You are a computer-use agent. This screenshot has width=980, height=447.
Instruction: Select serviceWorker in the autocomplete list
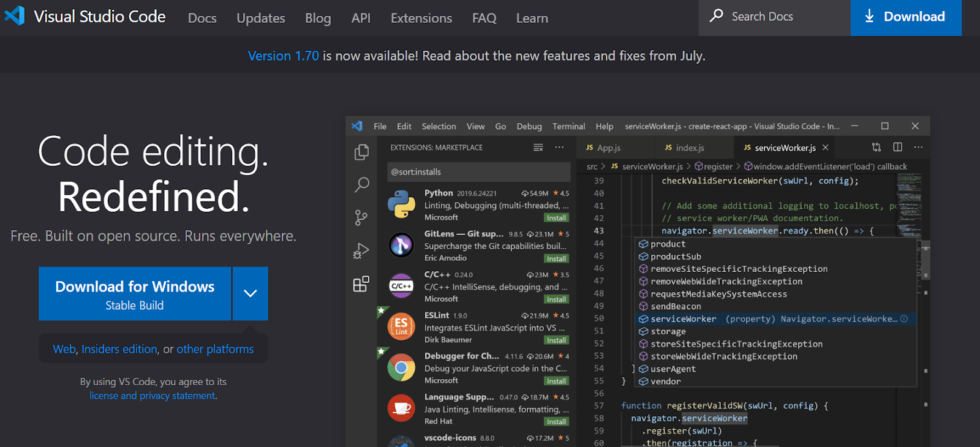683,319
